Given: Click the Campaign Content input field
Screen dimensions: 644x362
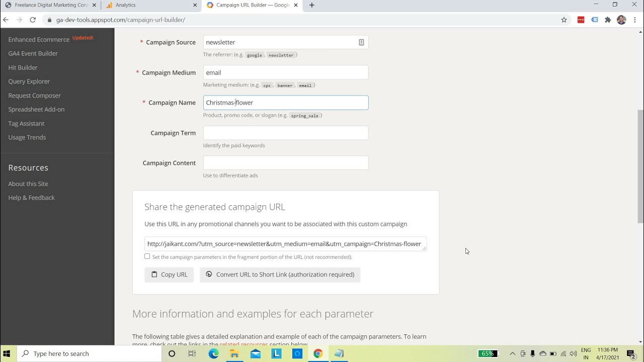Looking at the screenshot, I should click(x=286, y=163).
